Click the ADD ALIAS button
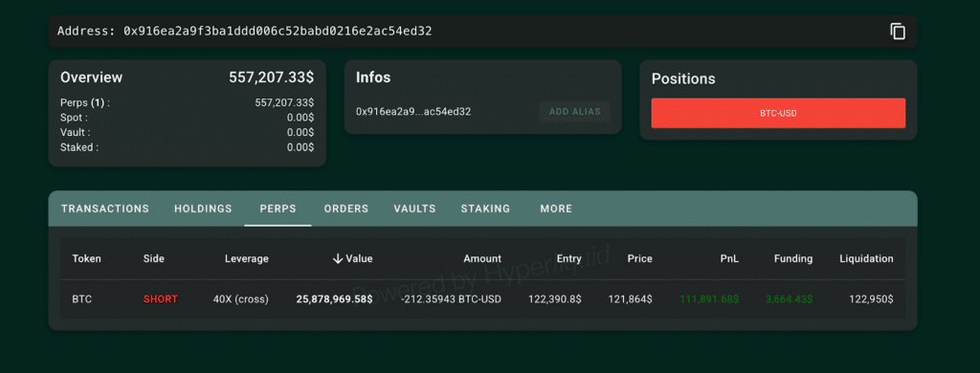 [574, 112]
